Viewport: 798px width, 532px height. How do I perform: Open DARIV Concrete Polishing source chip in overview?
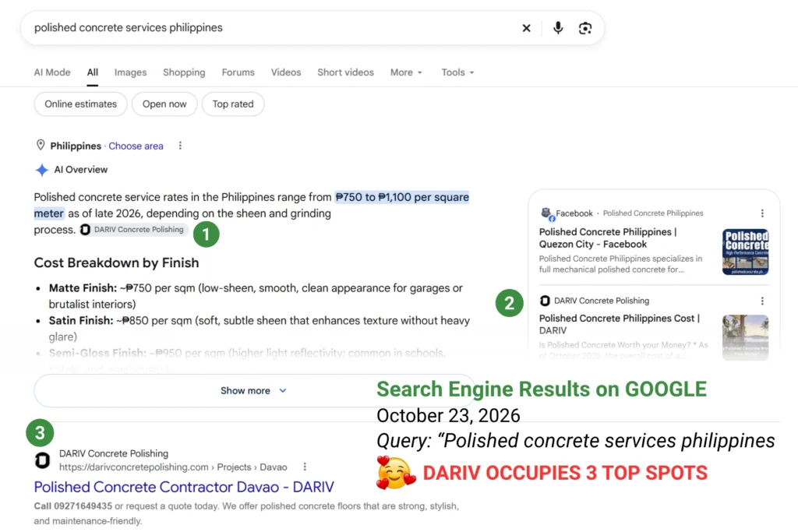(x=132, y=230)
